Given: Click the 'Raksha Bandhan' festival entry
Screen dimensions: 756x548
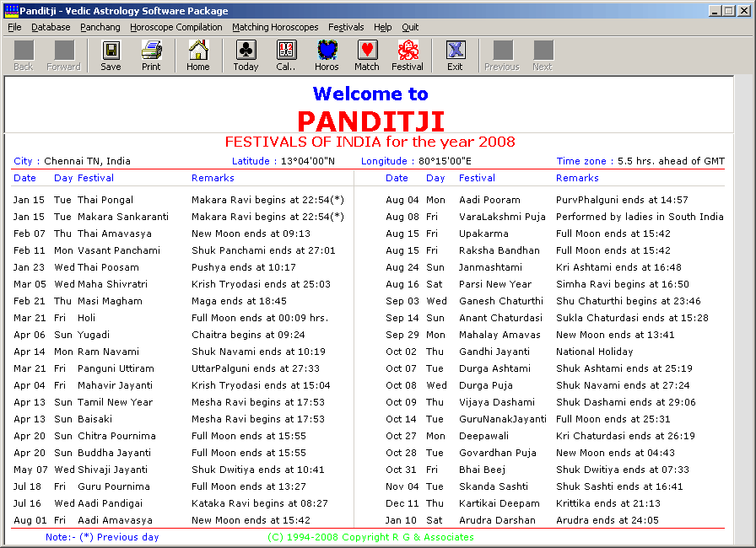Looking at the screenshot, I should coord(499,250).
